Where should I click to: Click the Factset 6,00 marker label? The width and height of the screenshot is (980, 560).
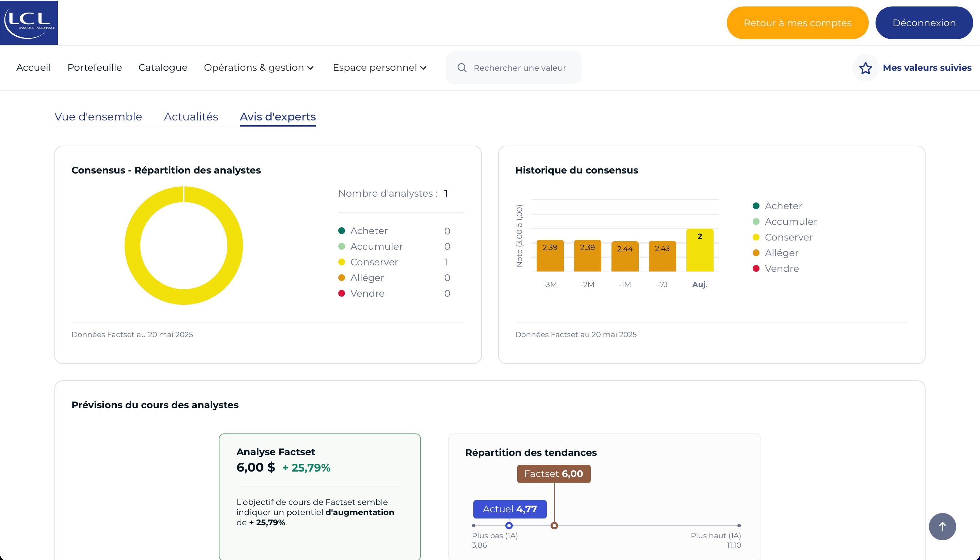tap(553, 474)
